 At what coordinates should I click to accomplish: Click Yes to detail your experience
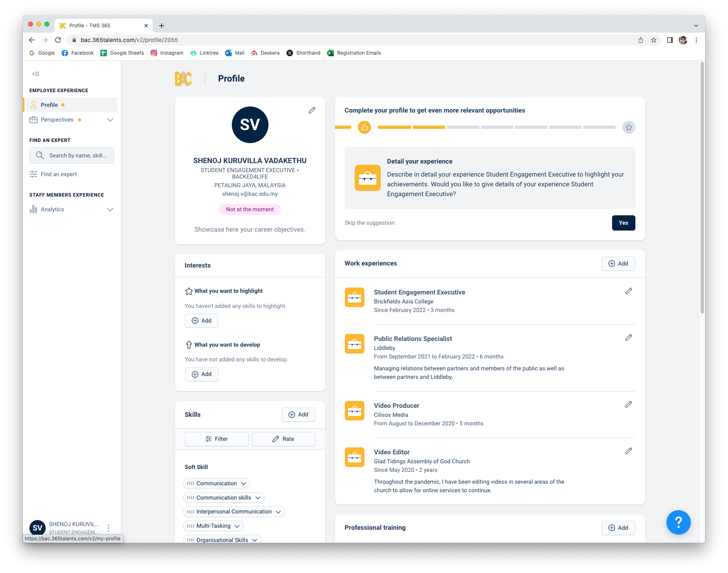click(623, 223)
